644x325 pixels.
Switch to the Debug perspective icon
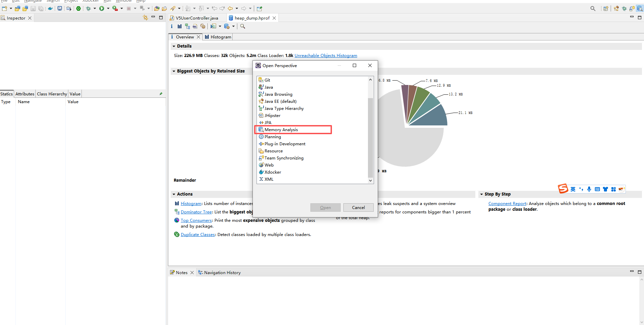click(x=624, y=8)
